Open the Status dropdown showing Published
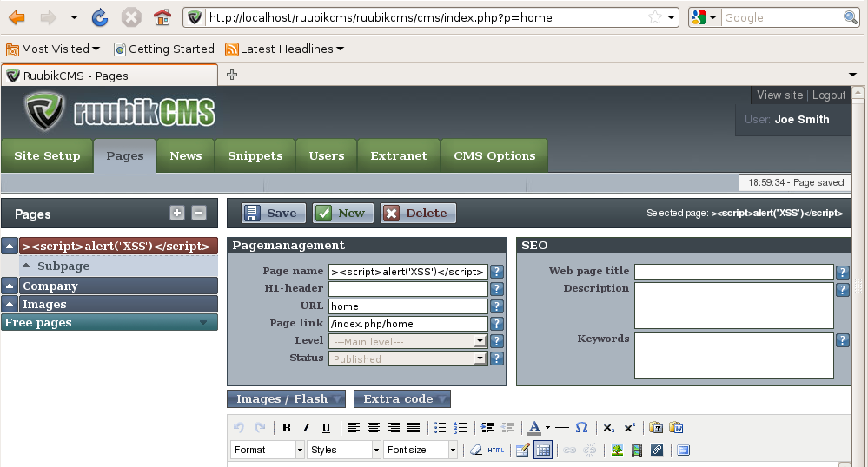868x467 pixels. click(408, 359)
